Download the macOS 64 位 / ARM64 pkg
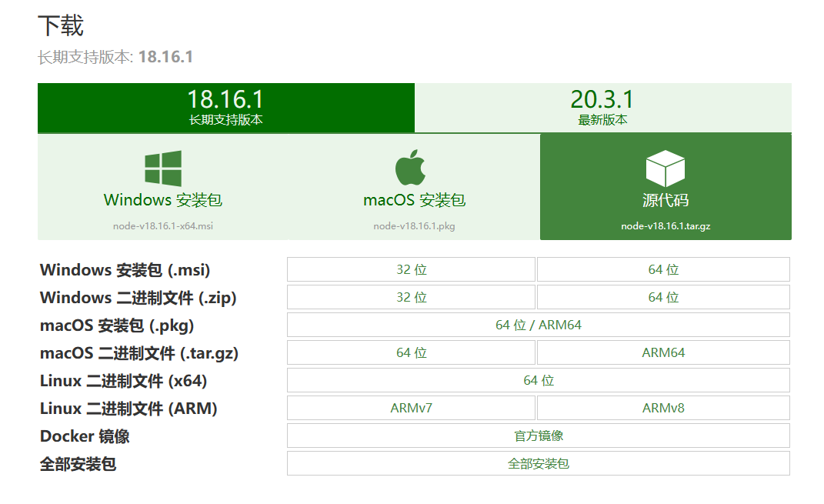This screenshot has width=824, height=504. [x=539, y=325]
